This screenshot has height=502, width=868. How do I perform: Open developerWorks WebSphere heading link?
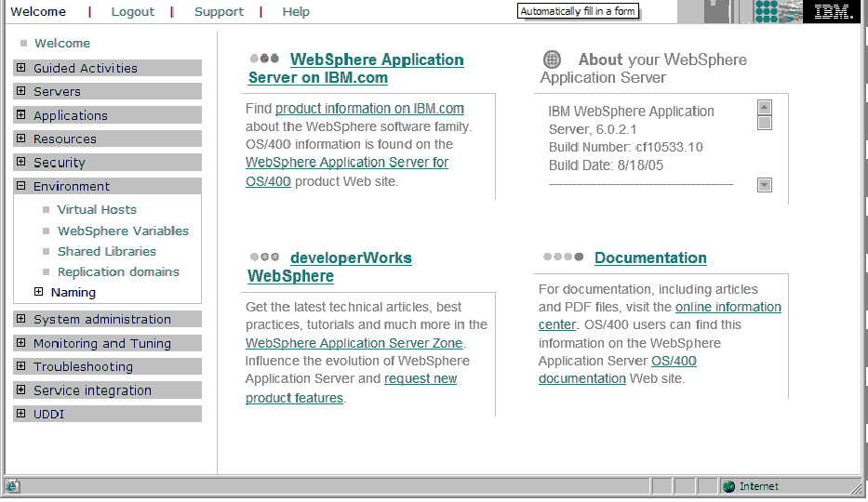[x=330, y=267]
